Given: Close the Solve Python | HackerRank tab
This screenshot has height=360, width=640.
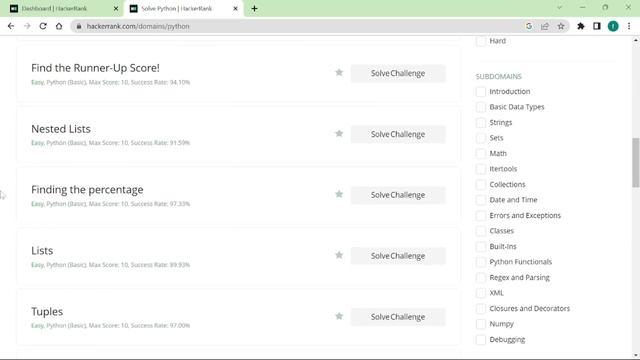Looking at the screenshot, I should click(236, 8).
